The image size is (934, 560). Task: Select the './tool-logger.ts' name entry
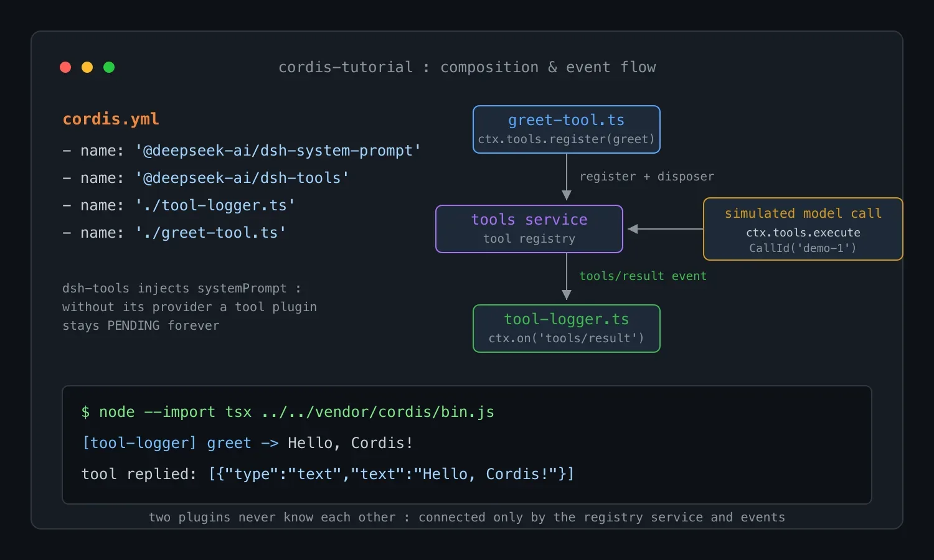pyautogui.click(x=179, y=205)
